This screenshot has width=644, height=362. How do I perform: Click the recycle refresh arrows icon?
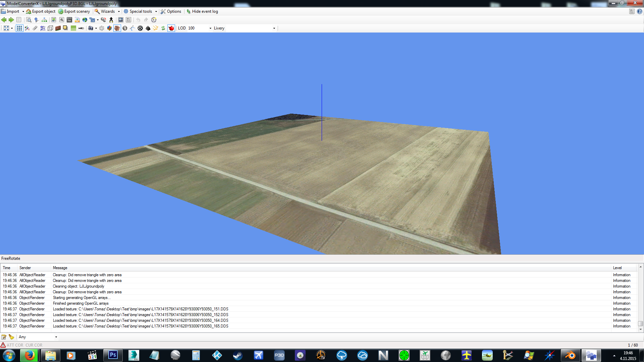click(x=163, y=28)
